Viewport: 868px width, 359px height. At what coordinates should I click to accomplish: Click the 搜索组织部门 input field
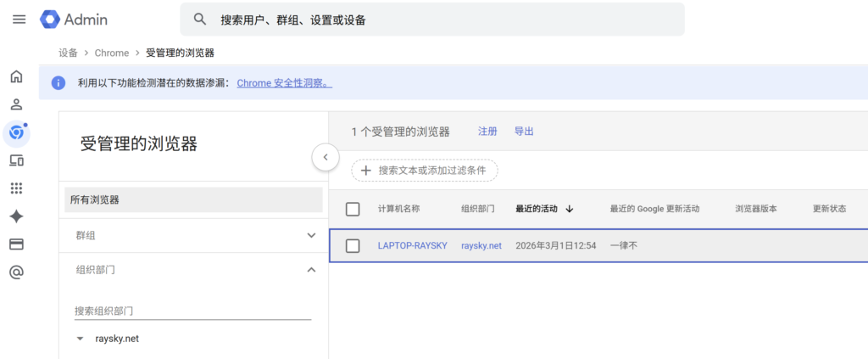point(192,311)
